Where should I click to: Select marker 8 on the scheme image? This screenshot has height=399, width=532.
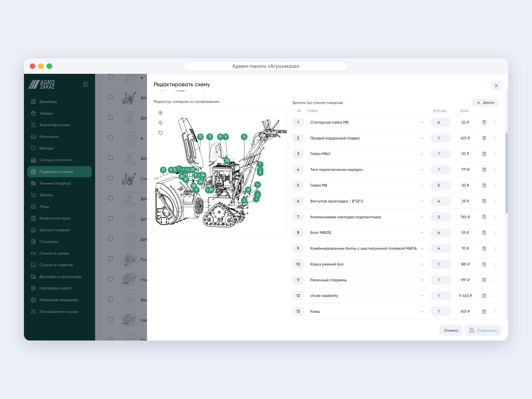(x=244, y=137)
